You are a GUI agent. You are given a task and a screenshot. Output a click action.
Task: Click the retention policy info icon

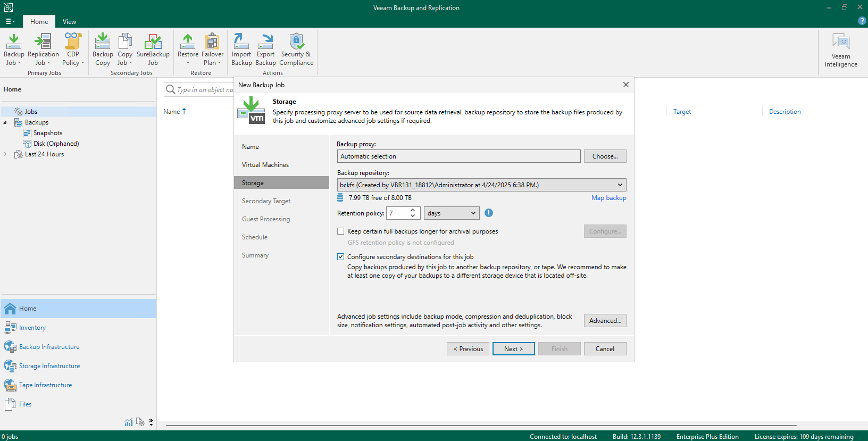[x=489, y=213]
